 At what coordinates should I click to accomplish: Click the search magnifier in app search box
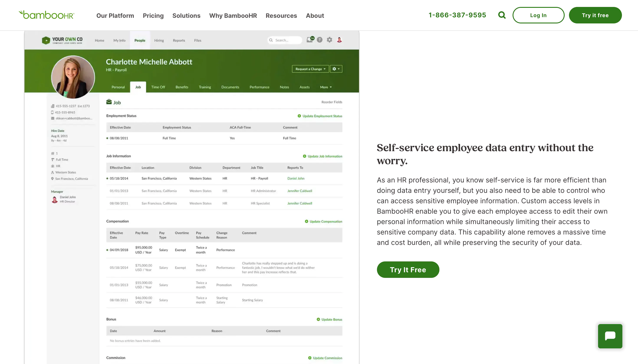click(271, 40)
